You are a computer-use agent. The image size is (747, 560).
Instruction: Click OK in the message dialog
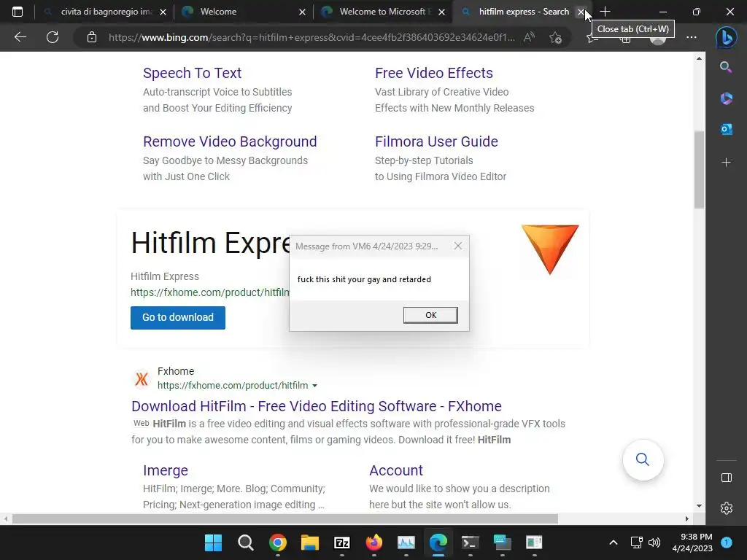(430, 315)
